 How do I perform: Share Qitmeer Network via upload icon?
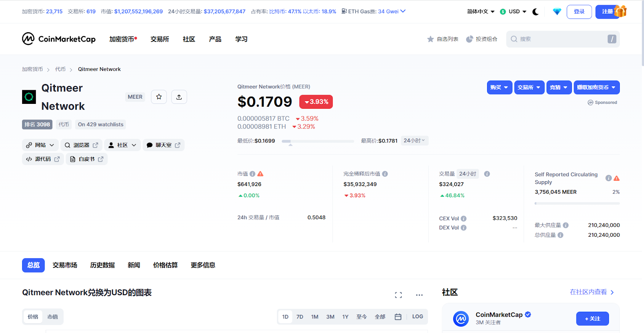[179, 97]
